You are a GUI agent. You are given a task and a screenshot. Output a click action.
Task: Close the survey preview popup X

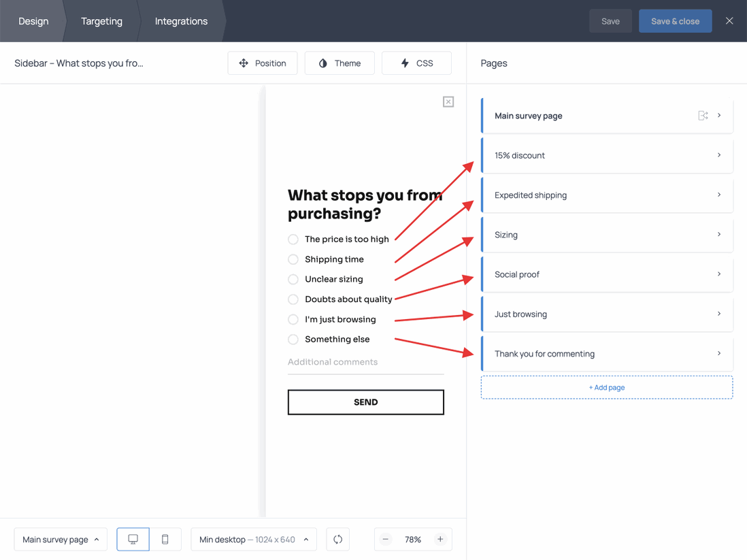pyautogui.click(x=448, y=102)
